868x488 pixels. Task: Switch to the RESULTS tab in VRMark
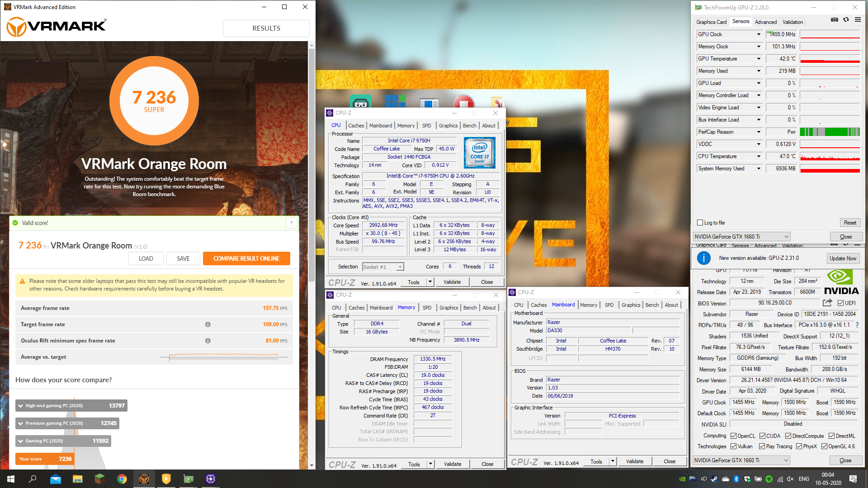266,28
